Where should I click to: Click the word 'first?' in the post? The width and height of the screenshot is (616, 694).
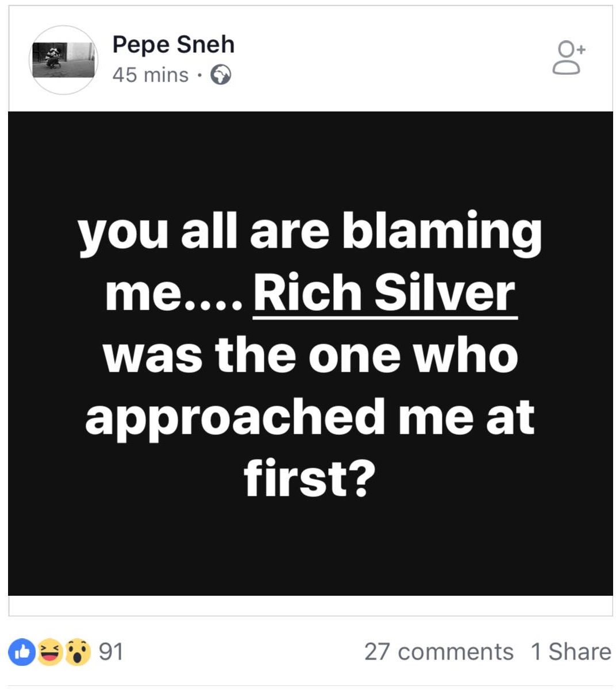coord(309,479)
